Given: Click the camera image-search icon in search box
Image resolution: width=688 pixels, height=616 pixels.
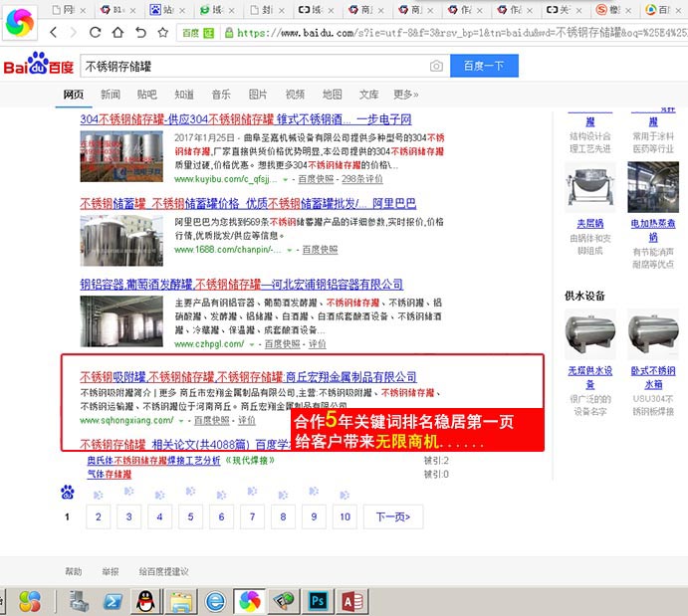Looking at the screenshot, I should tap(436, 66).
